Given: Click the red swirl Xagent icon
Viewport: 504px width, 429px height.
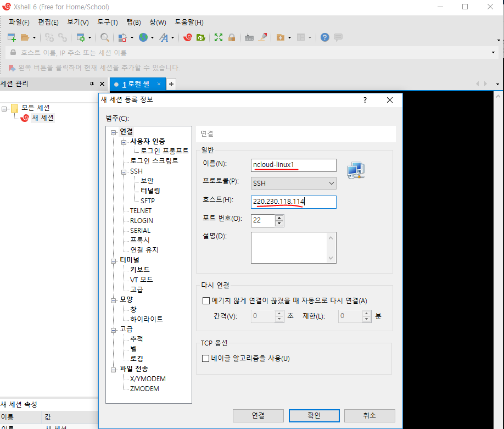Looking at the screenshot, I should tap(188, 37).
